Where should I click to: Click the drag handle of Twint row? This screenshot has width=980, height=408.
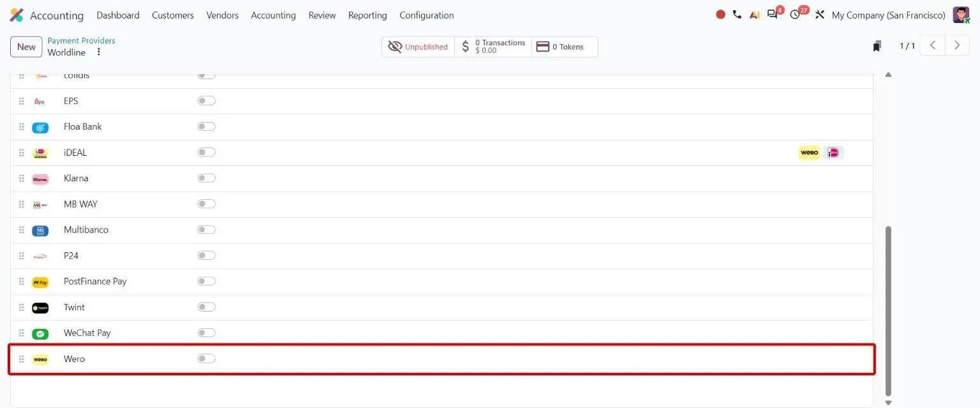[21, 307]
